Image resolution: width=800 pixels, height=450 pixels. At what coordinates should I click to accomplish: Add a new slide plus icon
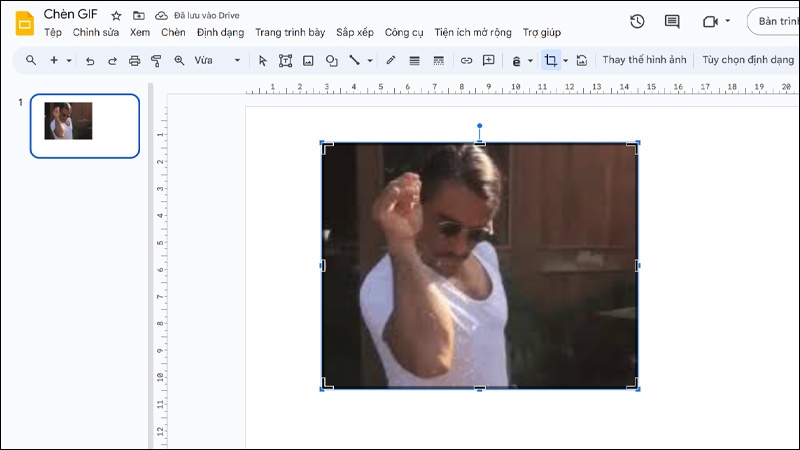pyautogui.click(x=54, y=60)
